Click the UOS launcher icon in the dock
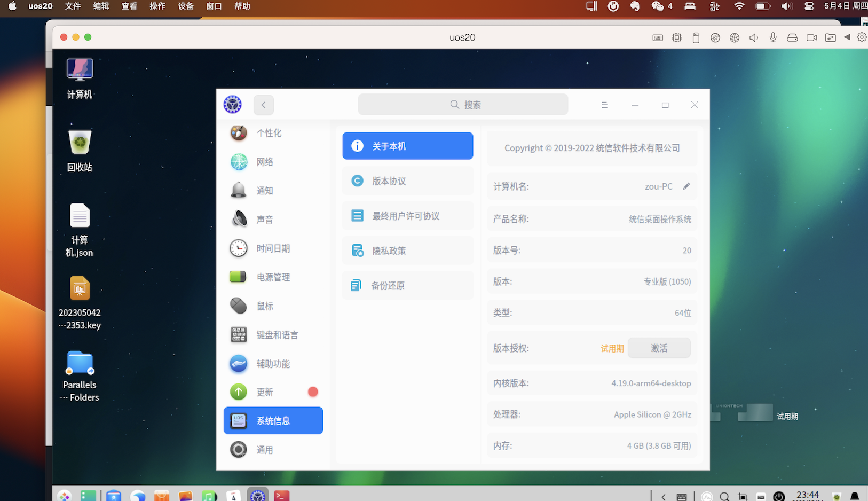The width and height of the screenshot is (868, 501). coord(65,496)
